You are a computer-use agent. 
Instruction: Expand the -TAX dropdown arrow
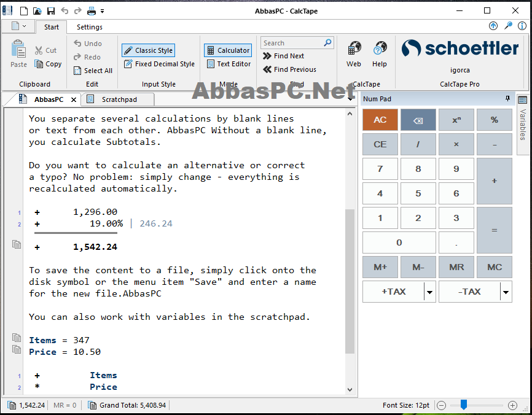pos(506,292)
